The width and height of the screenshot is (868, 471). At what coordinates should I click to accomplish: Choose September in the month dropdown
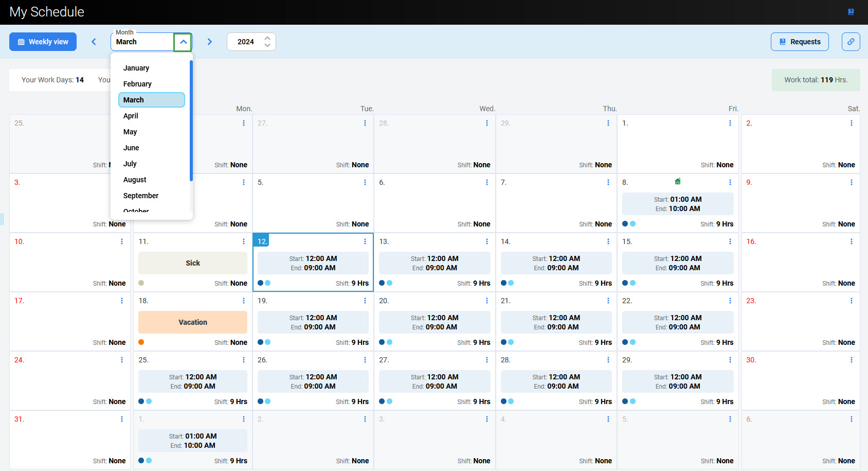coord(141,196)
